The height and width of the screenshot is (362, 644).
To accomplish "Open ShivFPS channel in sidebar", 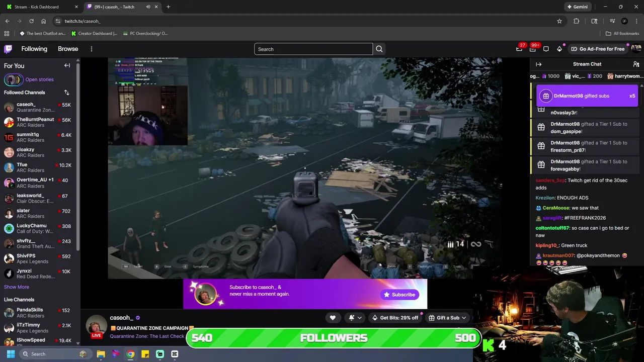I will pos(38,258).
